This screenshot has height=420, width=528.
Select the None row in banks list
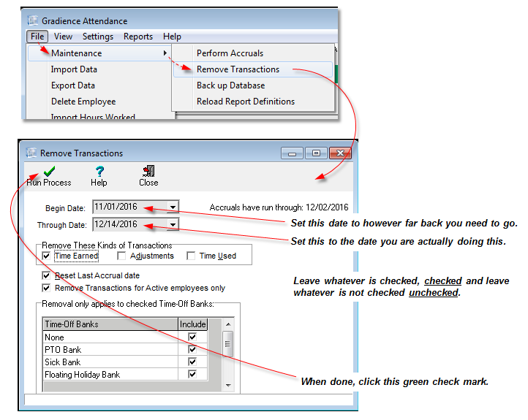(125, 337)
